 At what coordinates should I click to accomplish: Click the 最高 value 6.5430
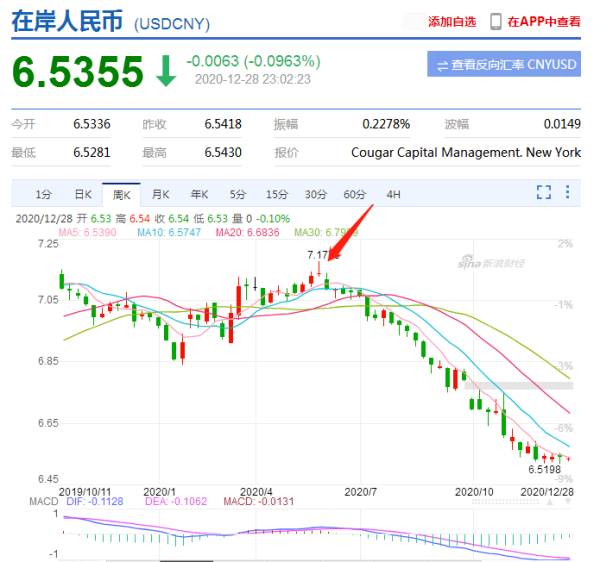223,152
